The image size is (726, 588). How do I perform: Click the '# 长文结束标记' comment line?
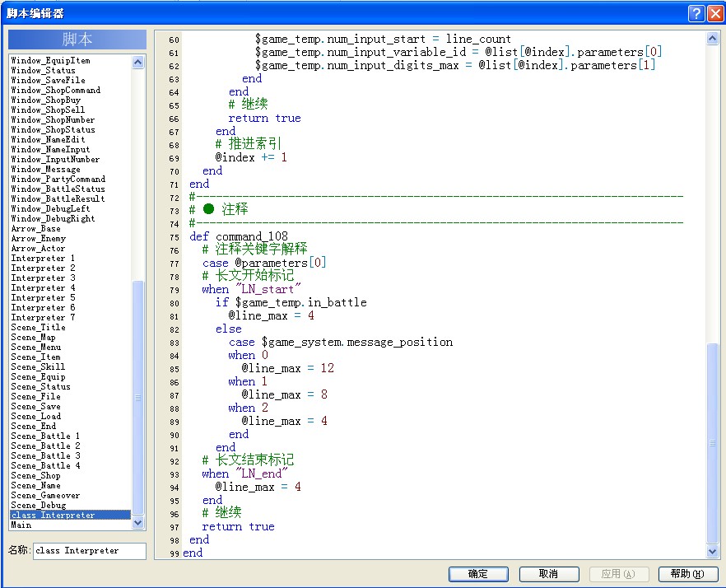point(249,460)
